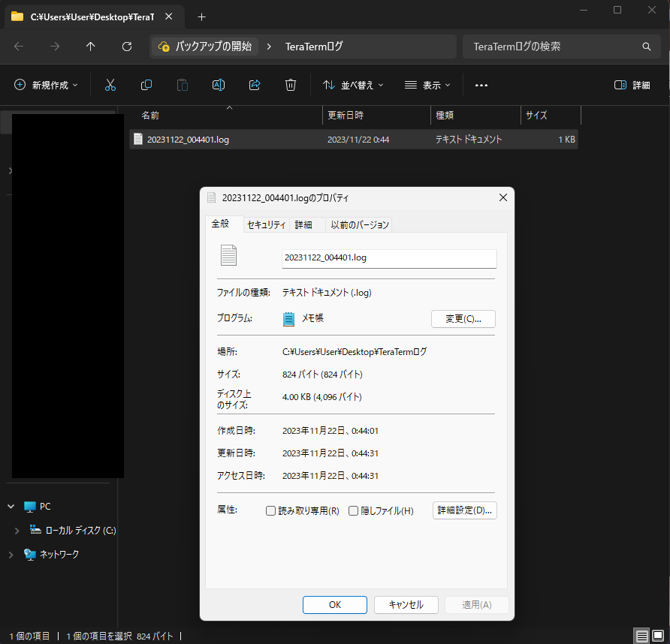Click キャンセル button
670x644 pixels.
[x=406, y=605]
